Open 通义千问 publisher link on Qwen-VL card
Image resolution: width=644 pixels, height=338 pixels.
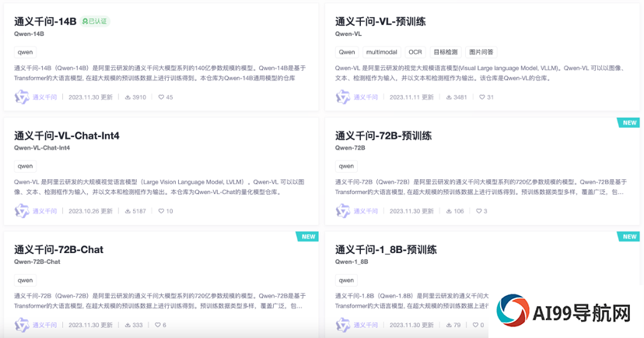[366, 97]
